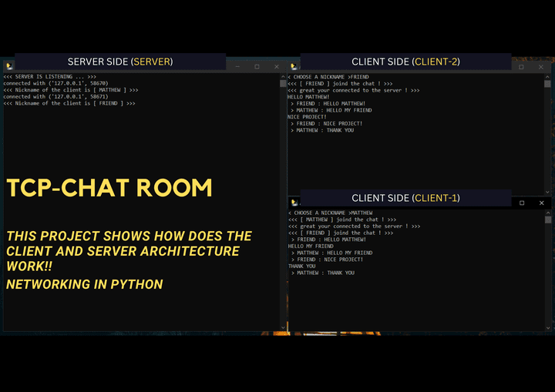This screenshot has height=392, width=555.
Task: Click "Nickname of the client is [ FRIEND ]"
Action: 69,103
